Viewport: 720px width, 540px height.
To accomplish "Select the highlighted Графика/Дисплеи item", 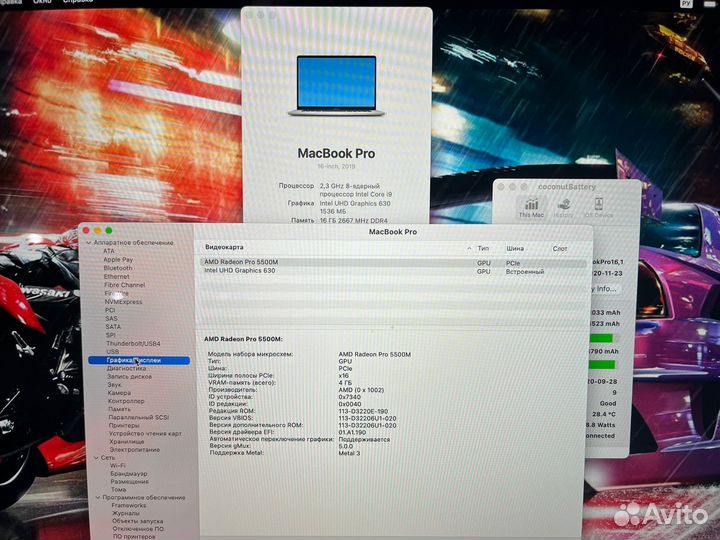I will point(139,360).
